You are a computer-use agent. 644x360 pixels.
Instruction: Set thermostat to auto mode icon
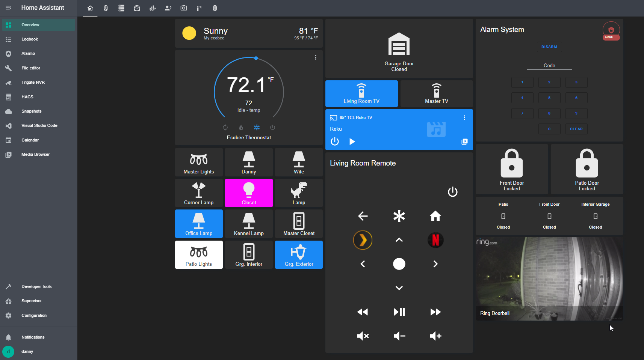(x=225, y=128)
